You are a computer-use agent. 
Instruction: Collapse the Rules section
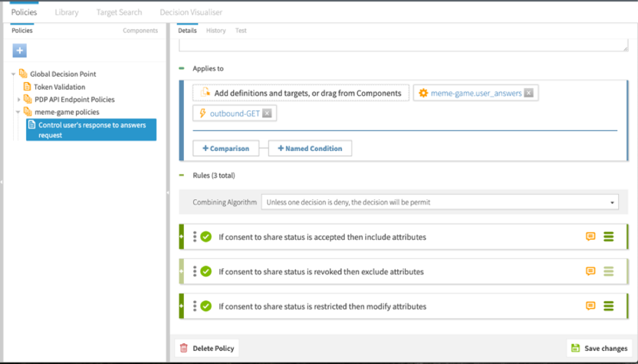pyautogui.click(x=182, y=175)
